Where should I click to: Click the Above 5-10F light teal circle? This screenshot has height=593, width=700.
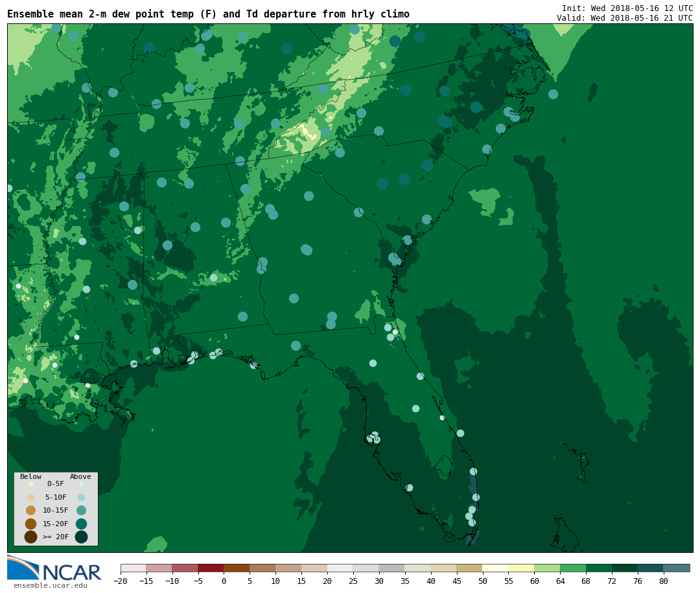pyautogui.click(x=81, y=497)
